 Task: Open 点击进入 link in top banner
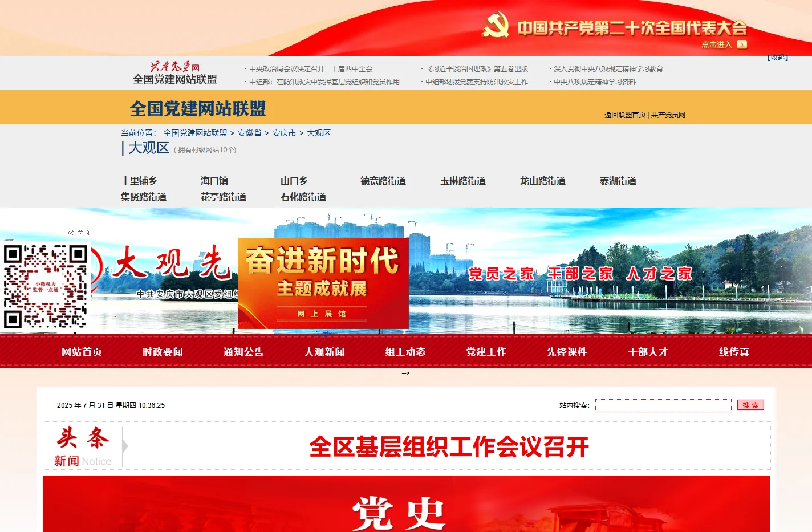coord(717,44)
